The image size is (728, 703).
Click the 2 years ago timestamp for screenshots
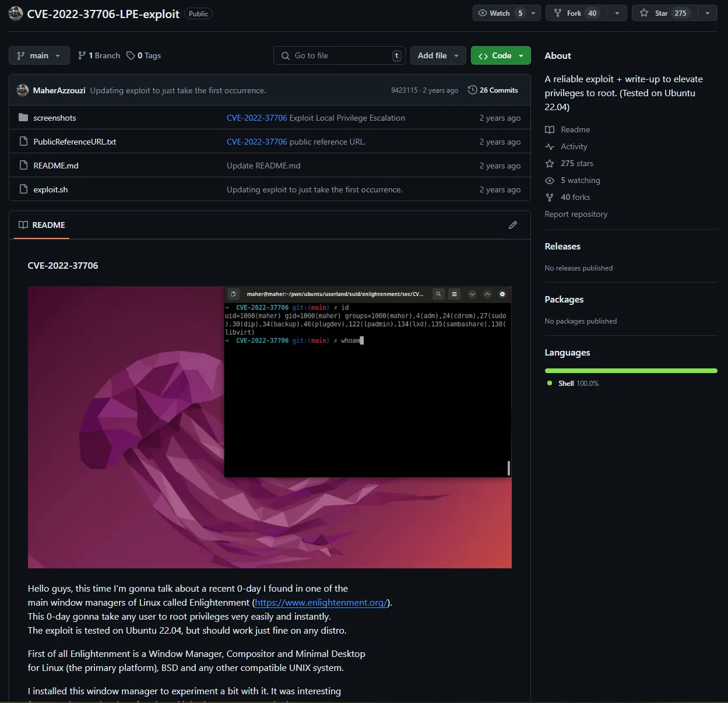click(x=500, y=118)
